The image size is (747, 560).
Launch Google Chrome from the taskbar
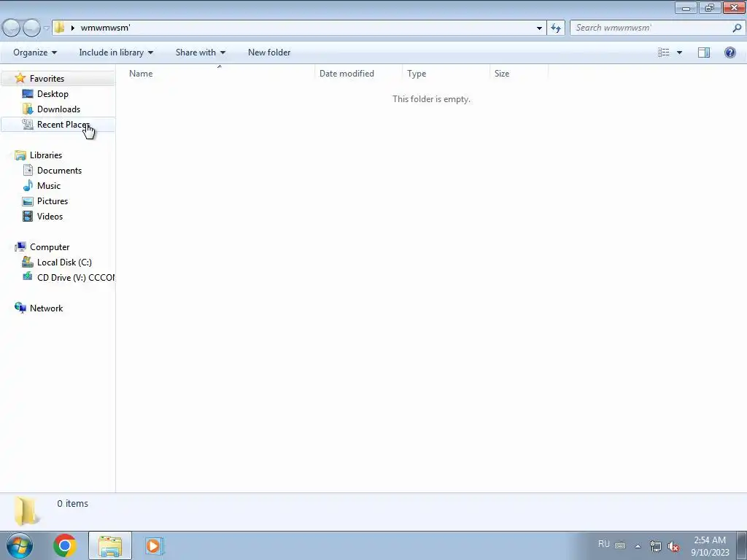[x=65, y=545]
